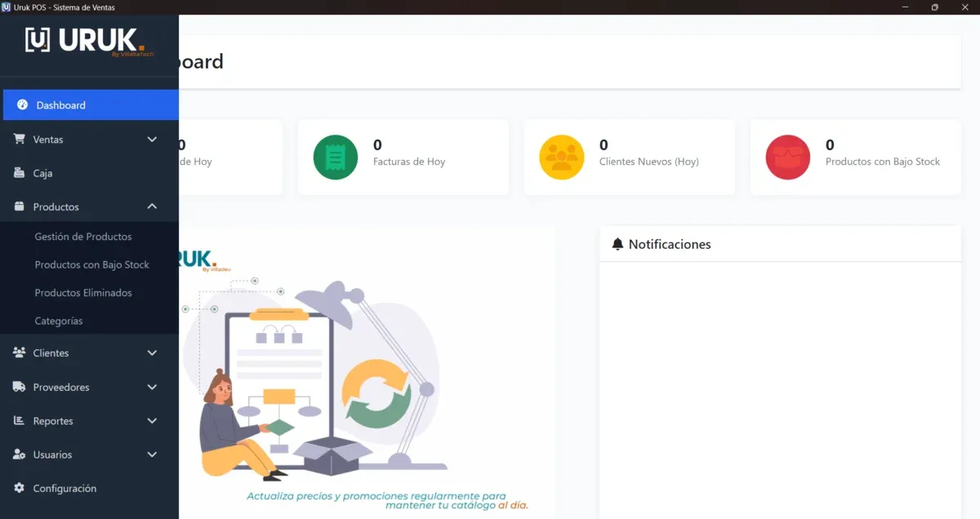The width and height of the screenshot is (980, 519).
Task: Click the Caja cash register icon
Action: point(19,173)
